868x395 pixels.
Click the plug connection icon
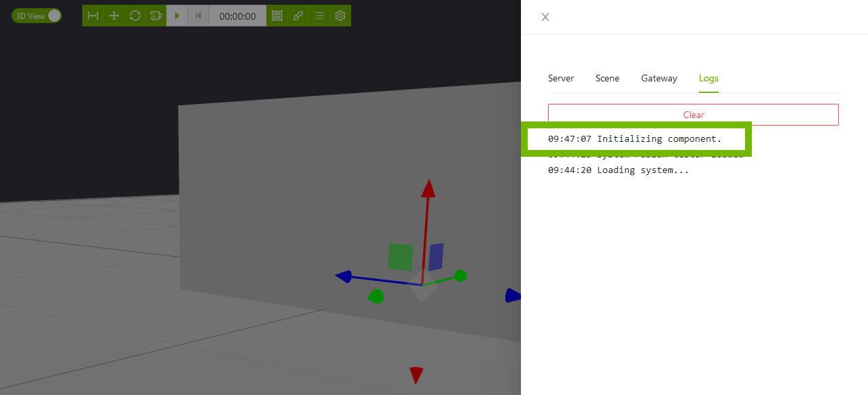298,16
